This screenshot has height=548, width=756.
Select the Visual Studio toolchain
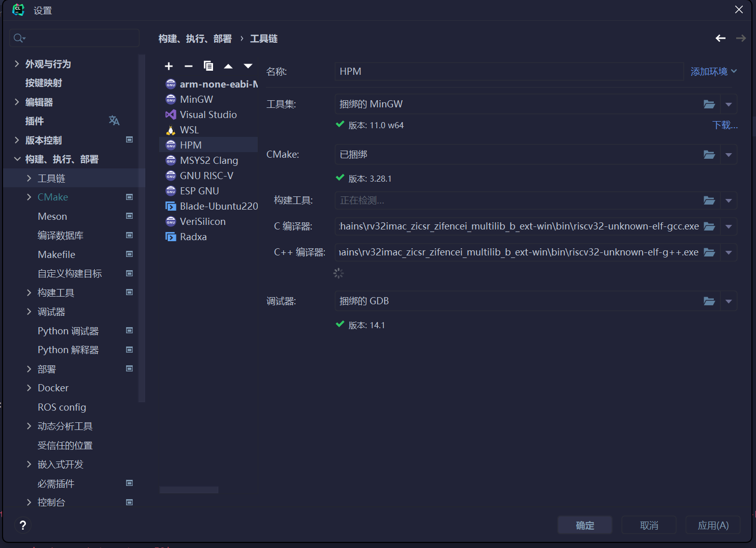point(208,114)
